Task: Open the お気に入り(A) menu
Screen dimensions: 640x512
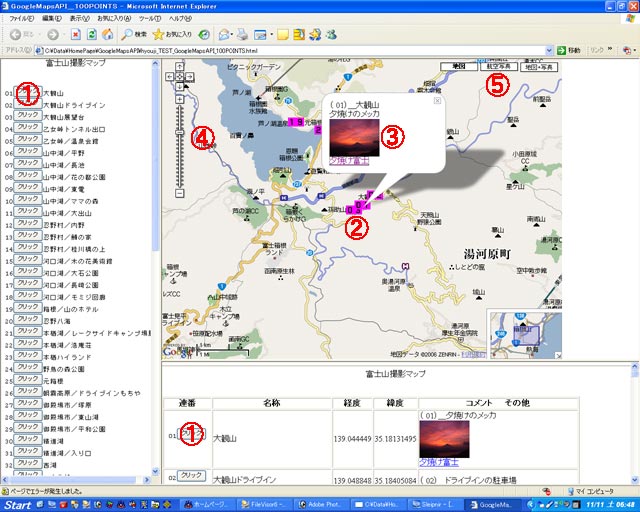Action: [x=114, y=19]
